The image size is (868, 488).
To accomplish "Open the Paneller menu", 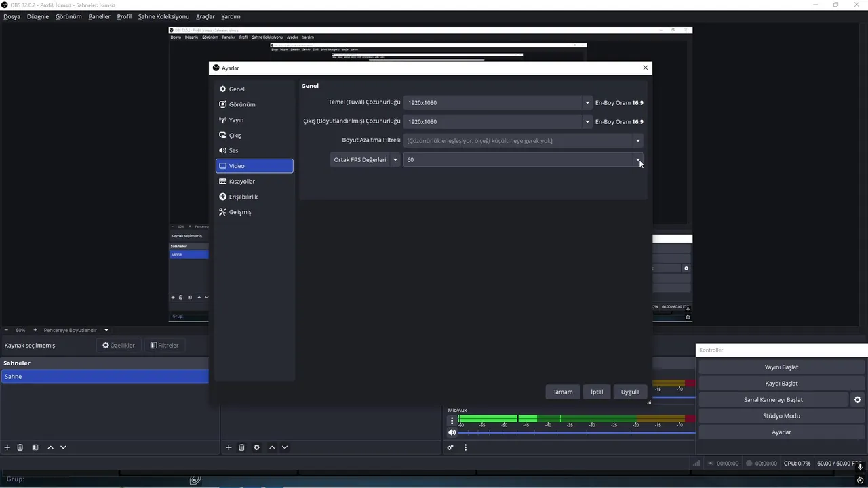I will coord(100,16).
